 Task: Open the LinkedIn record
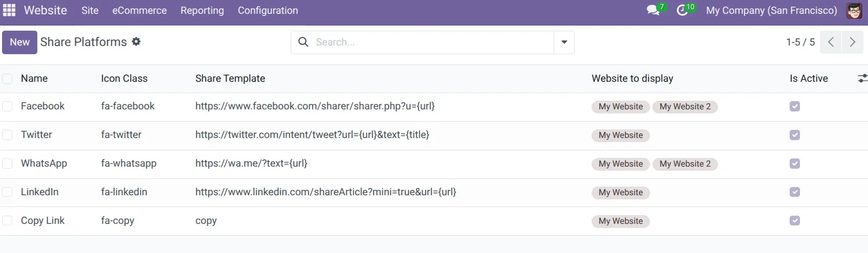(39, 192)
